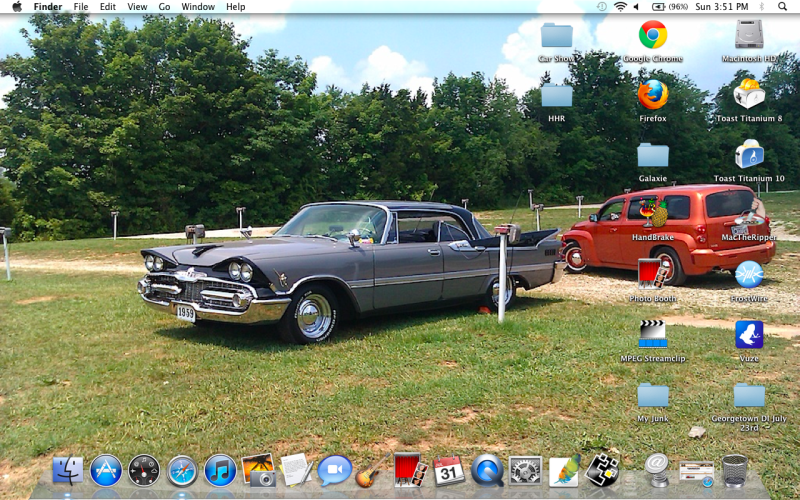Launch Photo Booth from the Dock

(x=411, y=470)
